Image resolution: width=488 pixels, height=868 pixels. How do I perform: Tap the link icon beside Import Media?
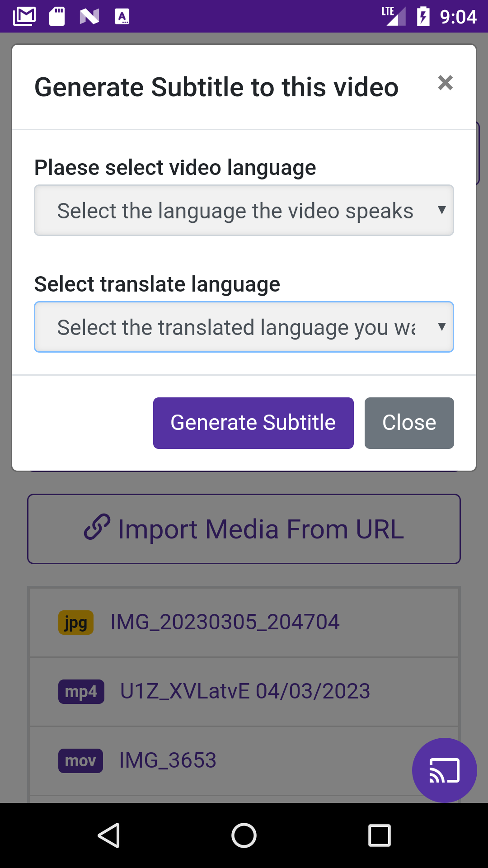click(x=97, y=527)
